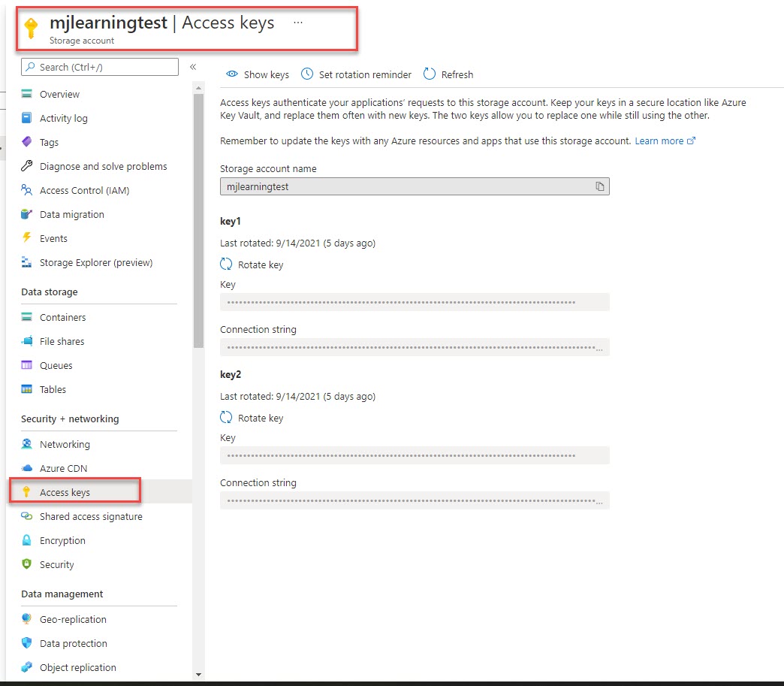Screen dimensions: 784x686
Task: Collapse the left navigation menu
Action: (193, 67)
